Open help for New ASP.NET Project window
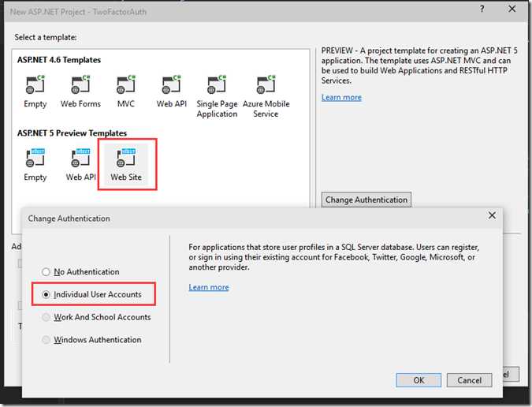This screenshot has width=532, height=407. point(482,9)
